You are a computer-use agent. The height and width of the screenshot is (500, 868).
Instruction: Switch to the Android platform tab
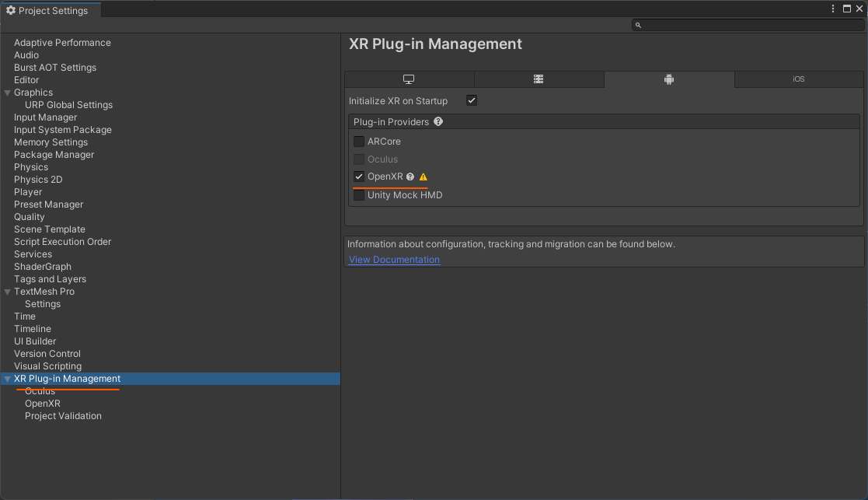(669, 79)
